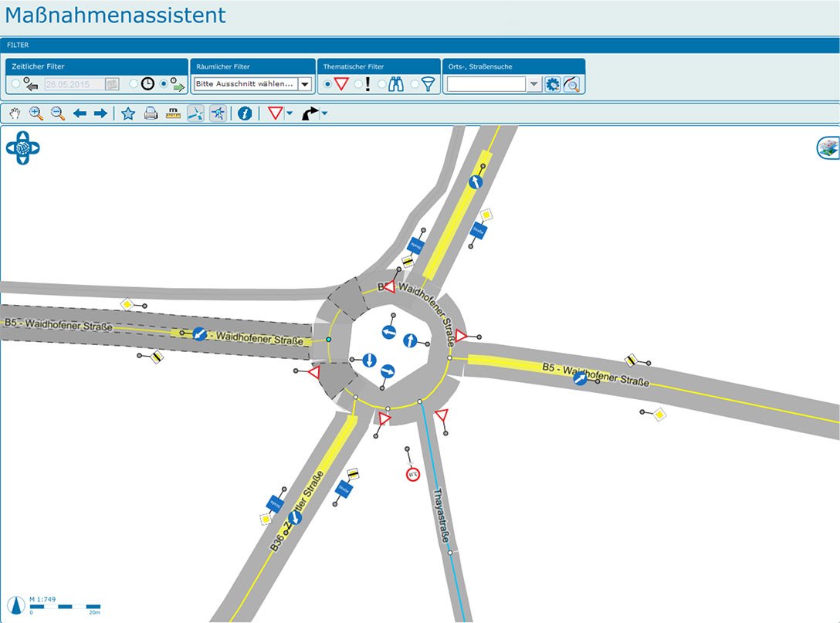This screenshot has height=623, width=840.
Task: Click the zoom out magnifier
Action: [x=57, y=113]
